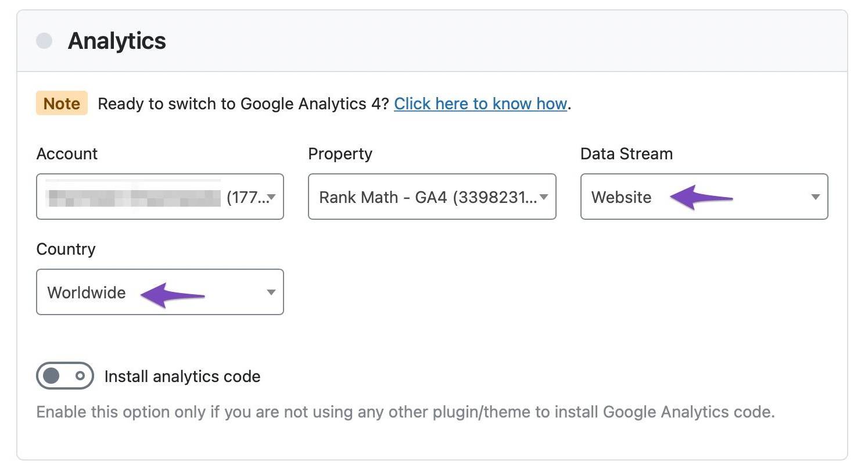This screenshot has width=868, height=471.
Task: Click the yellow Note badge
Action: pos(62,104)
